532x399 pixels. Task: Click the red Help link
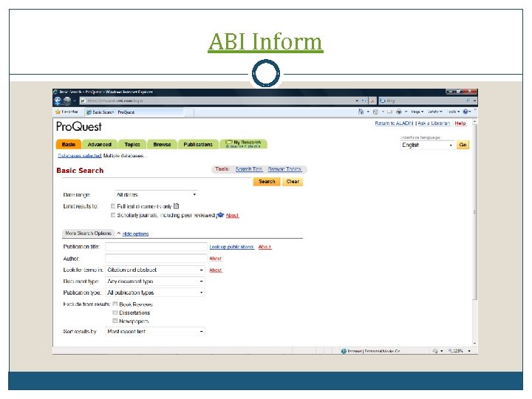coord(460,123)
